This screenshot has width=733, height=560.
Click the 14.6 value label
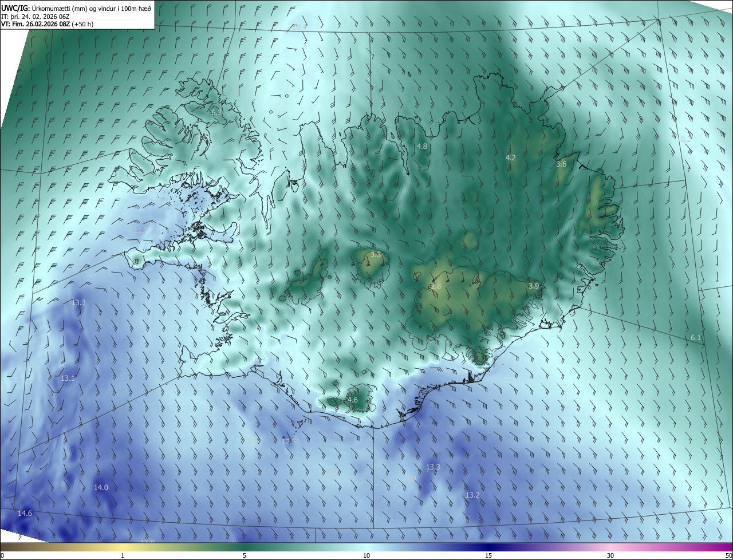25,514
